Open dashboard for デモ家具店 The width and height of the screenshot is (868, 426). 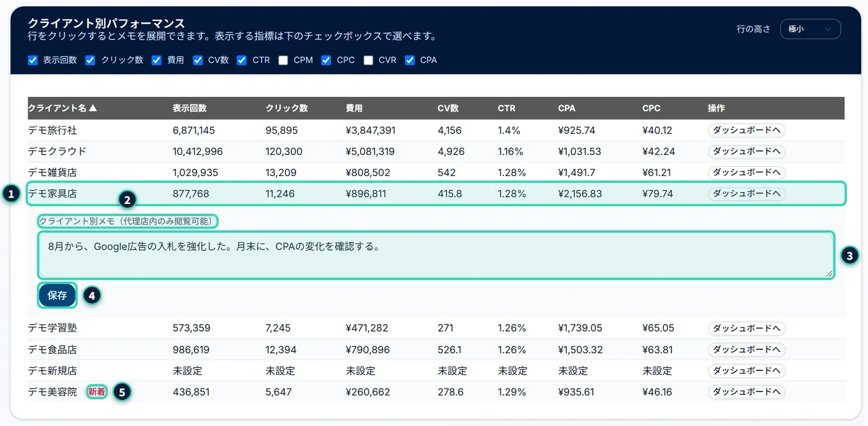pyautogui.click(x=747, y=194)
